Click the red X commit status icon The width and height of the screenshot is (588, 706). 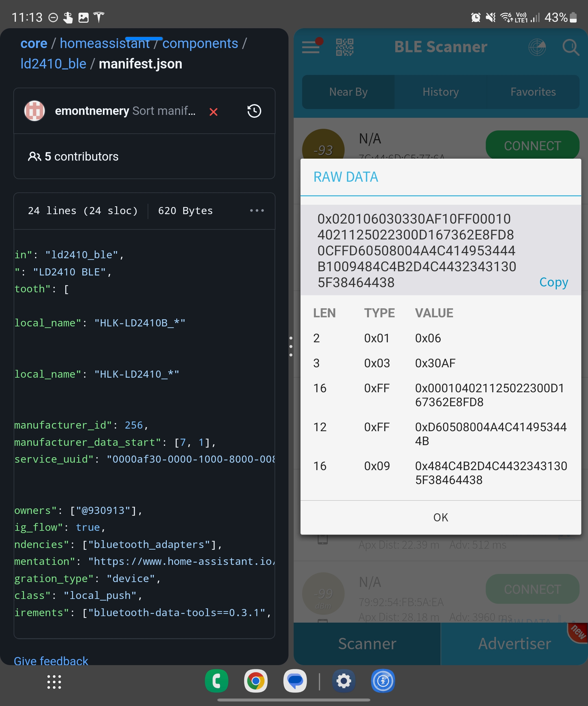click(214, 112)
